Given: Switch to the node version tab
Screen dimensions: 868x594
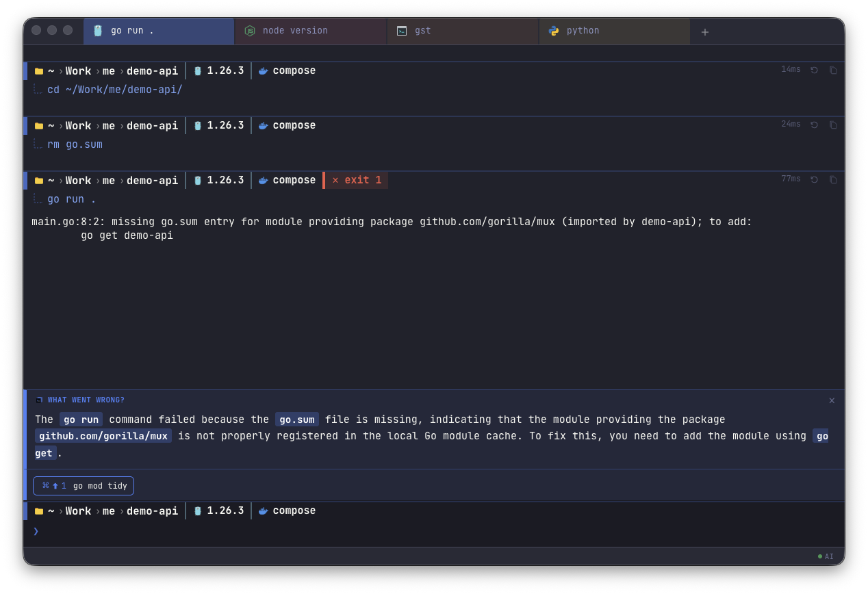Looking at the screenshot, I should tap(311, 31).
